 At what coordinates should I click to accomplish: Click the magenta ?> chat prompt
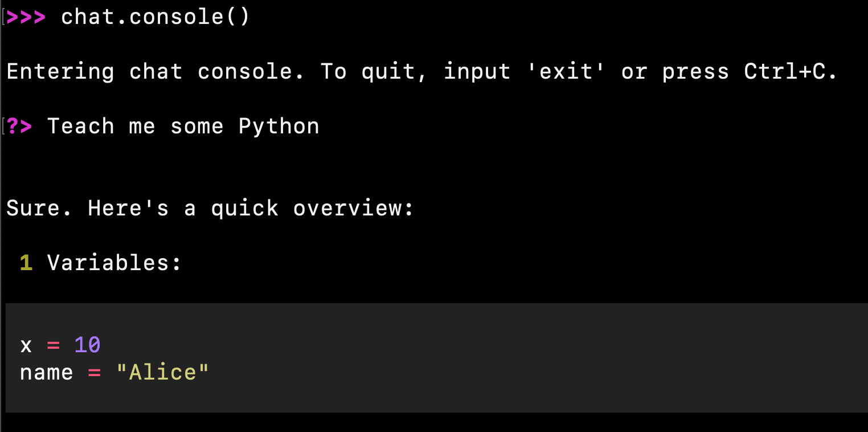(x=19, y=126)
